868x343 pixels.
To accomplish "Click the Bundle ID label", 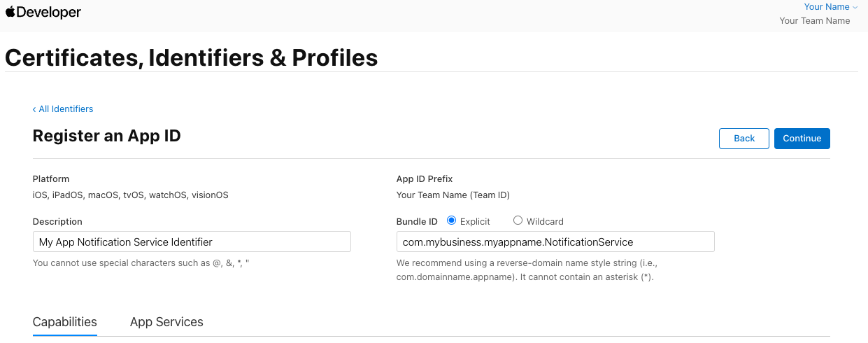I will point(417,222).
